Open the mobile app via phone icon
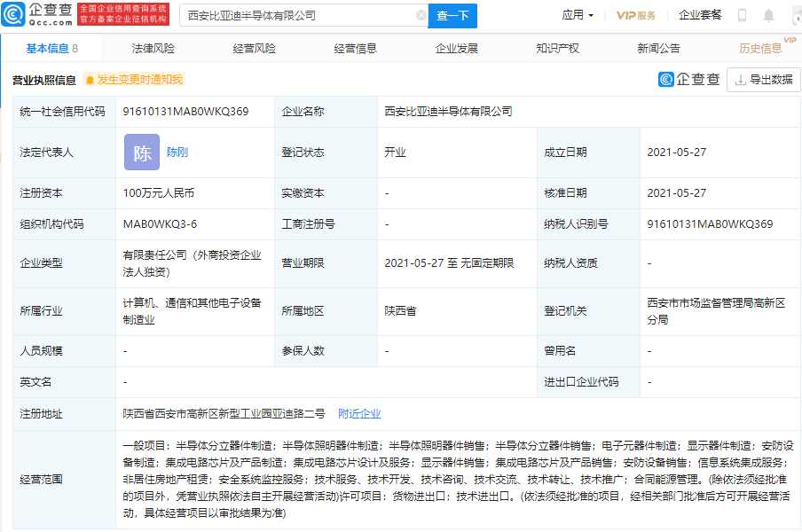 point(743,15)
